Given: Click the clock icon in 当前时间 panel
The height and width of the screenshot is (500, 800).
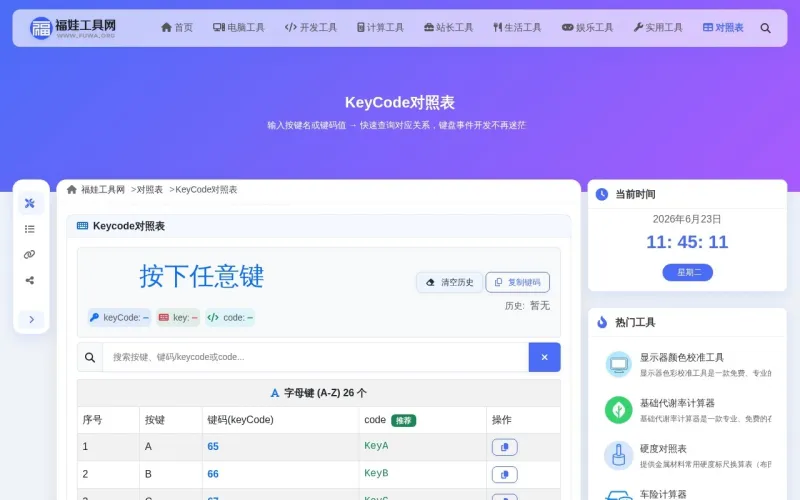Looking at the screenshot, I should coord(602,194).
